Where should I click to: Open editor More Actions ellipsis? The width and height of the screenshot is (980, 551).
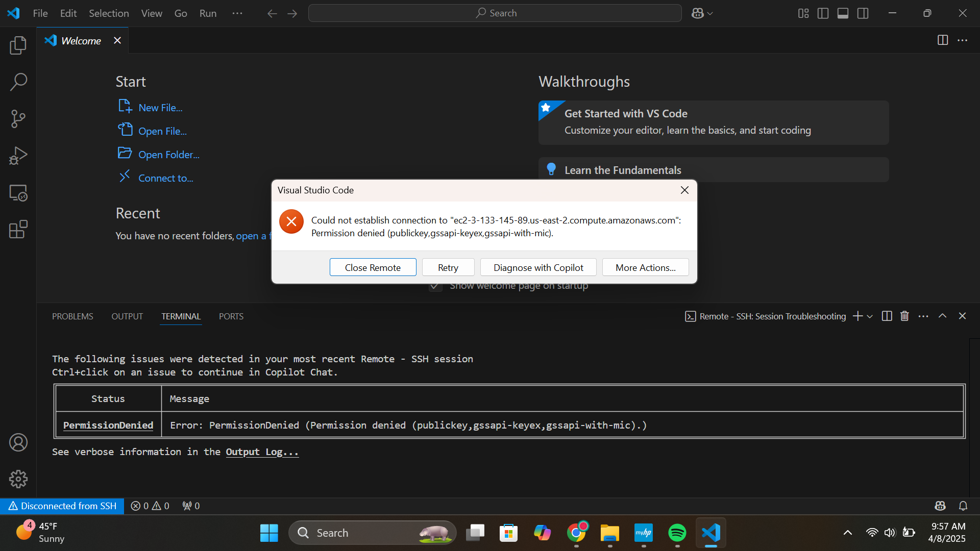(963, 40)
